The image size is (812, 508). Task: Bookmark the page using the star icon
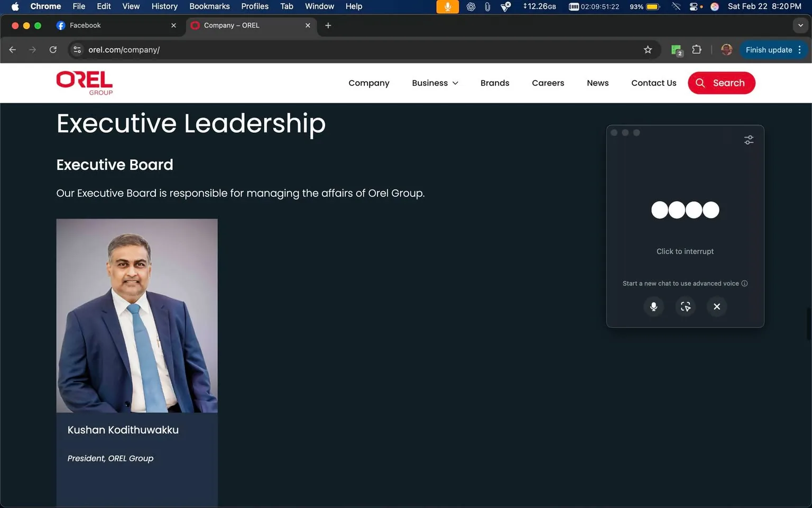pyautogui.click(x=648, y=49)
